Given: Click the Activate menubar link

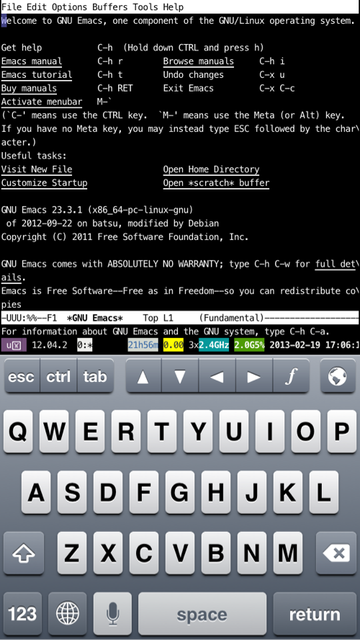Looking at the screenshot, I should pyautogui.click(x=42, y=102).
